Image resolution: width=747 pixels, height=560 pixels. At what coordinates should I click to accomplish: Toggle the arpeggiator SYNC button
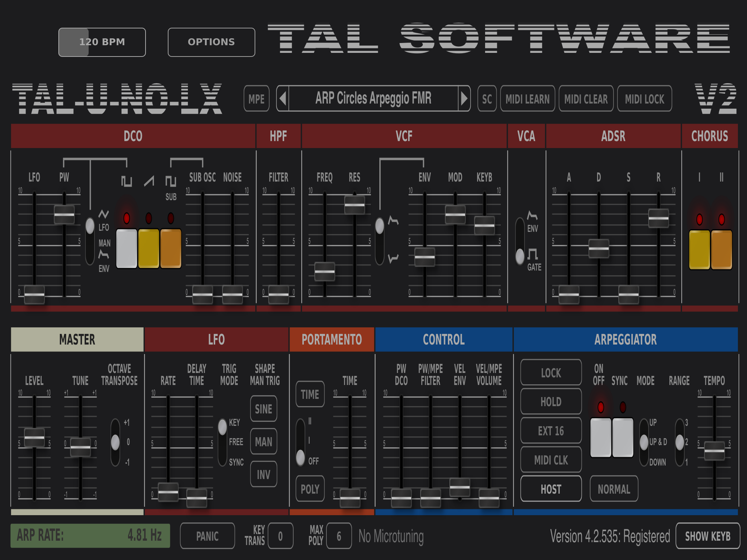point(623,437)
